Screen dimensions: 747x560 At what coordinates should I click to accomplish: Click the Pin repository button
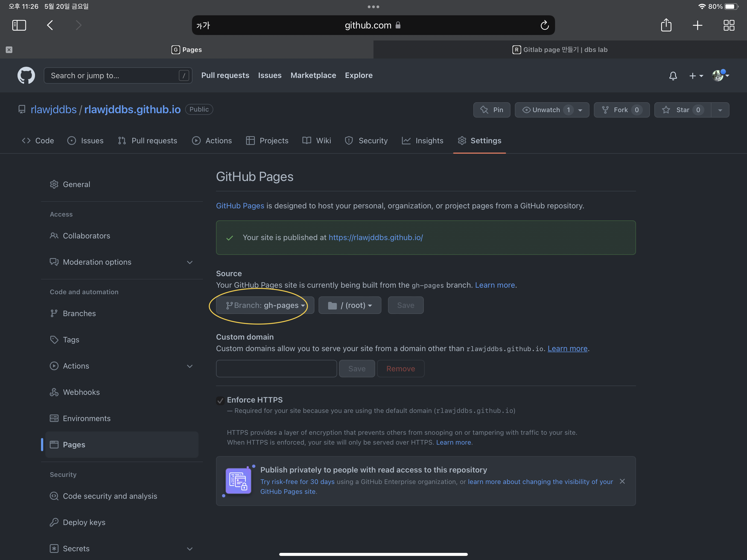[x=491, y=110]
